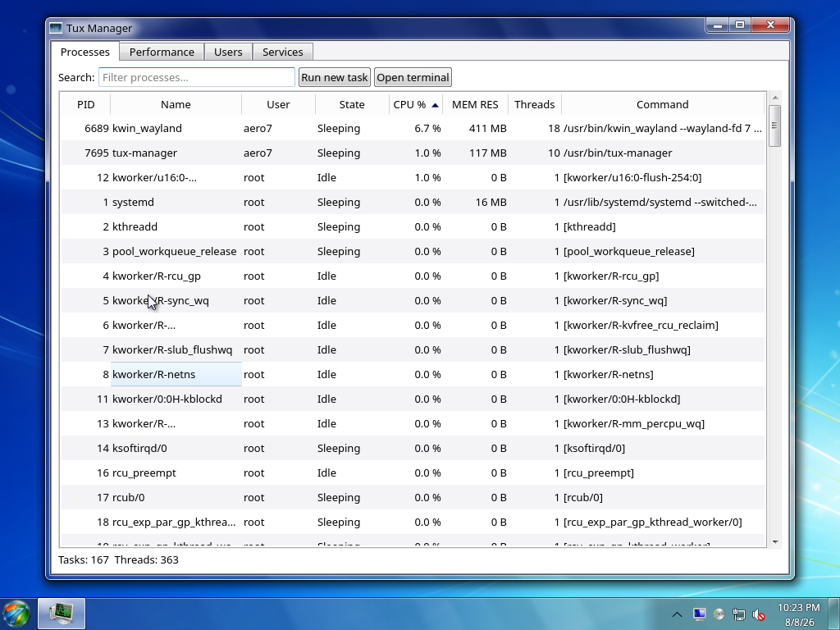This screenshot has height=630, width=840.
Task: Expand hidden system tray icons
Action: [677, 614]
